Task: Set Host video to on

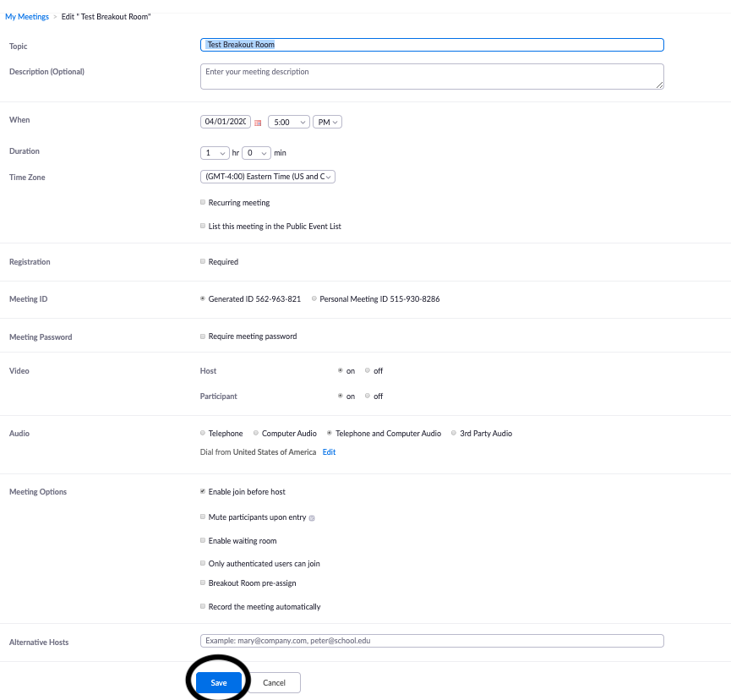Action: [341, 371]
